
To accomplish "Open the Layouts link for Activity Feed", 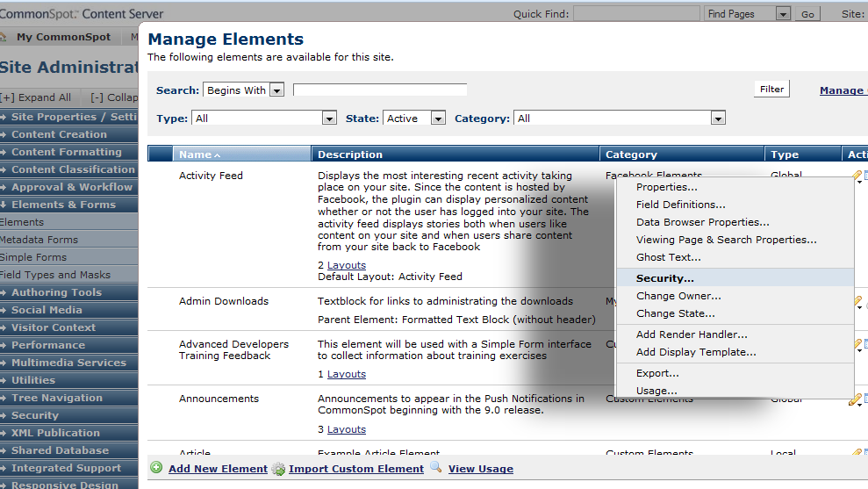I will 347,265.
